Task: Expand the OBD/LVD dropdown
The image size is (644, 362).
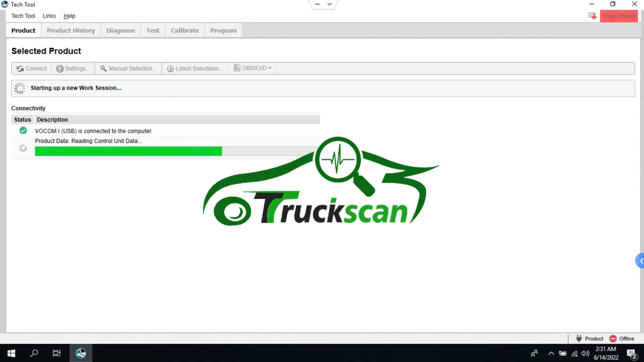Action: pyautogui.click(x=252, y=68)
